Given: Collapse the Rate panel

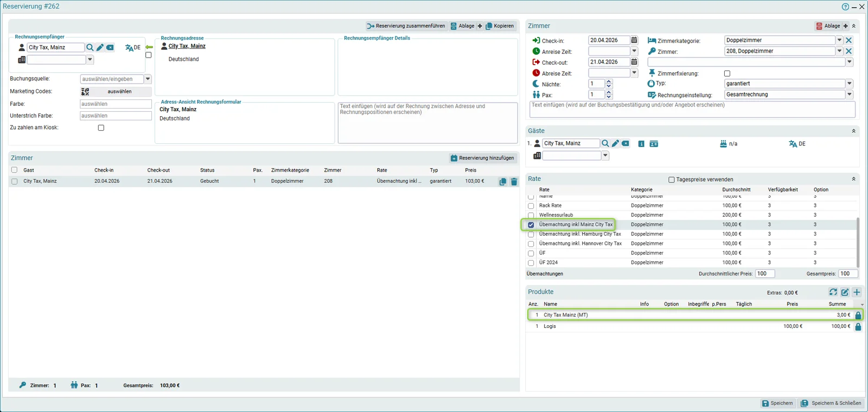Looking at the screenshot, I should coord(853,179).
